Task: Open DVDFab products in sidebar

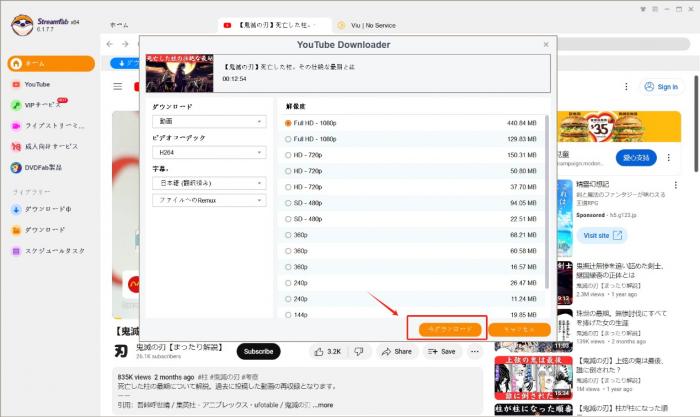Action: (36, 167)
